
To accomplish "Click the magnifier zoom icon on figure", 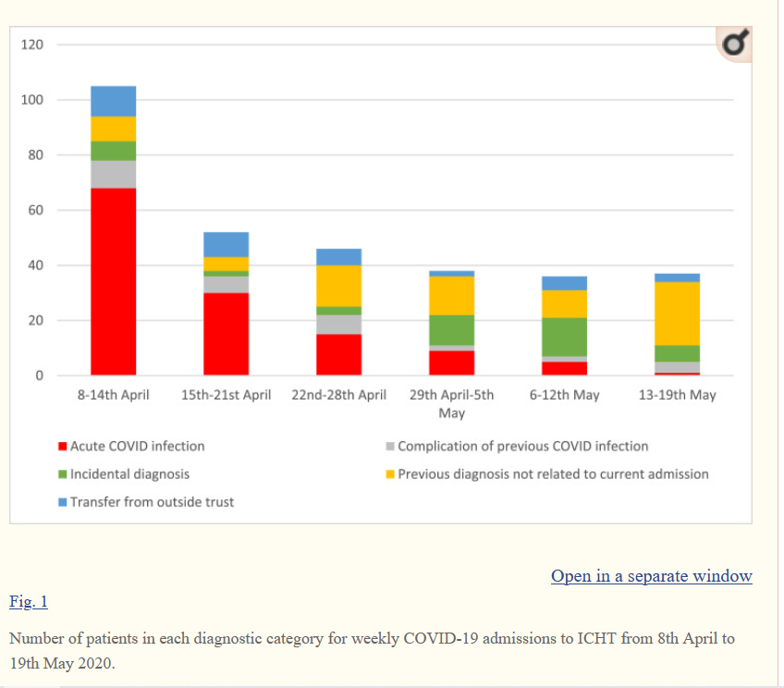I will 735,43.
